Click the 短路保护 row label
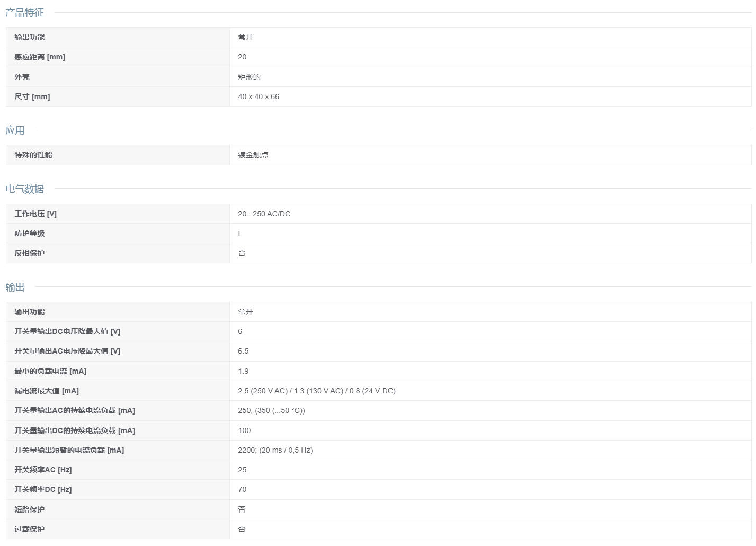 30,509
